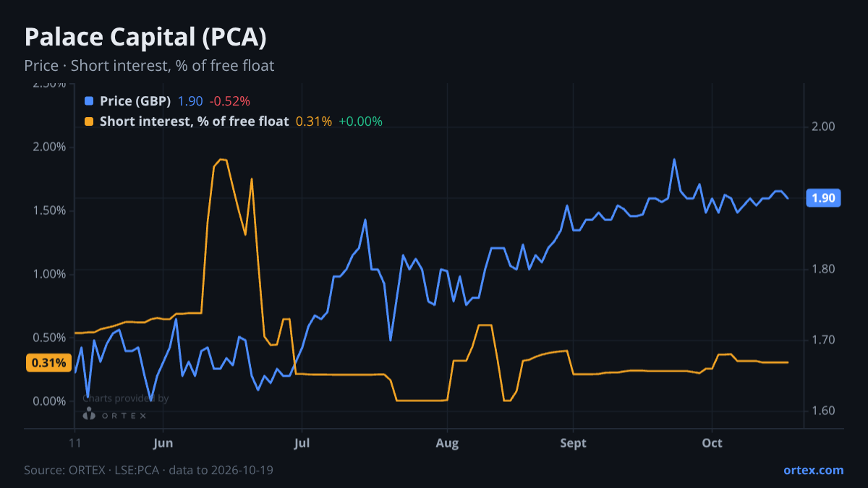Click the Aug x-axis label

pyautogui.click(x=448, y=443)
